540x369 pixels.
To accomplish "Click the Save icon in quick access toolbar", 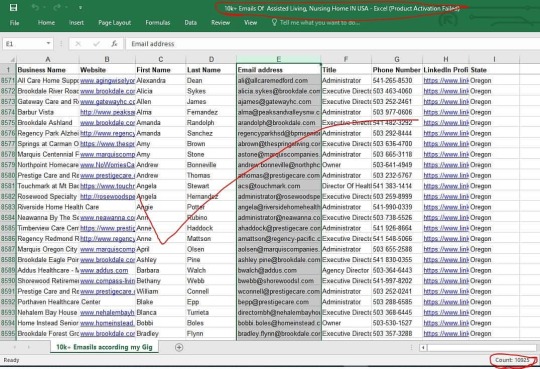I will click(13, 7).
